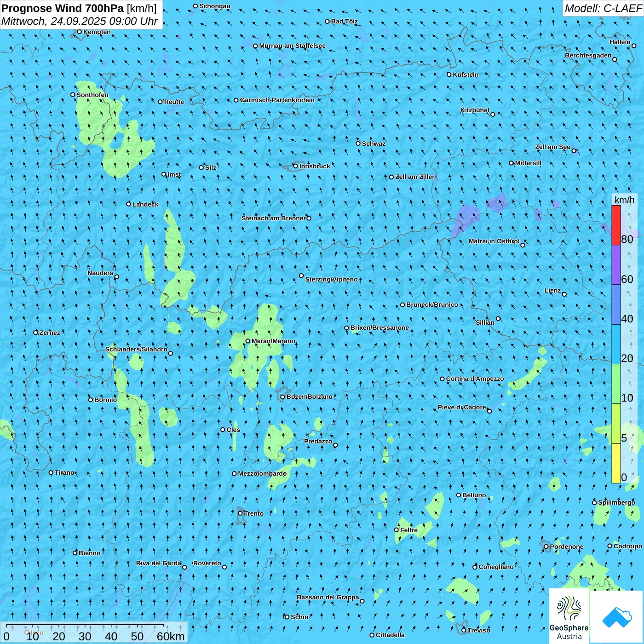Click the Innsbruck city marker

point(296,166)
